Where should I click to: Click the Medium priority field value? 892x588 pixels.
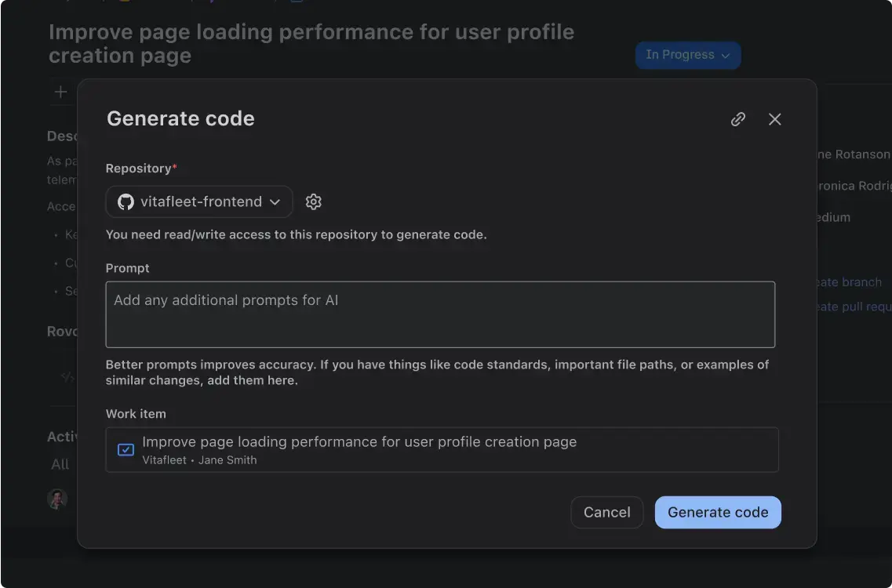pyautogui.click(x=834, y=217)
